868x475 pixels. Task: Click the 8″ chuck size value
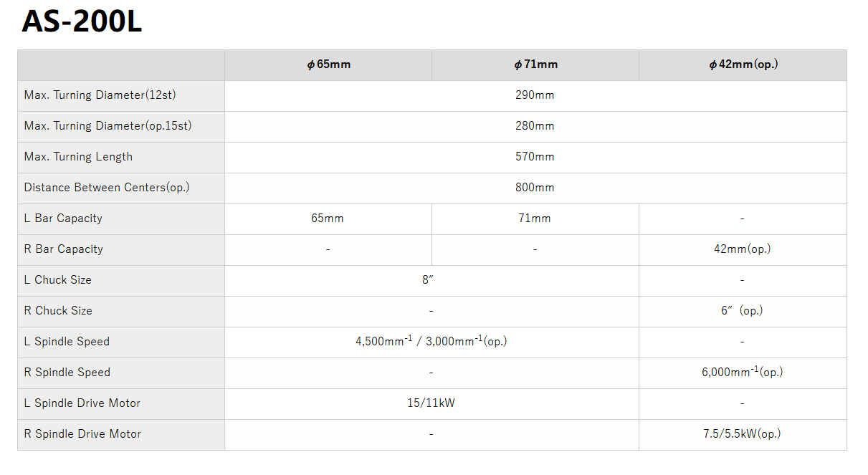click(429, 280)
